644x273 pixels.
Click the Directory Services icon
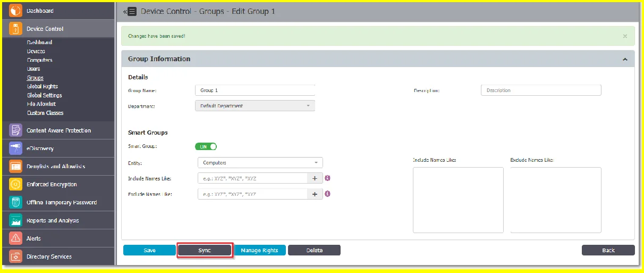16,257
